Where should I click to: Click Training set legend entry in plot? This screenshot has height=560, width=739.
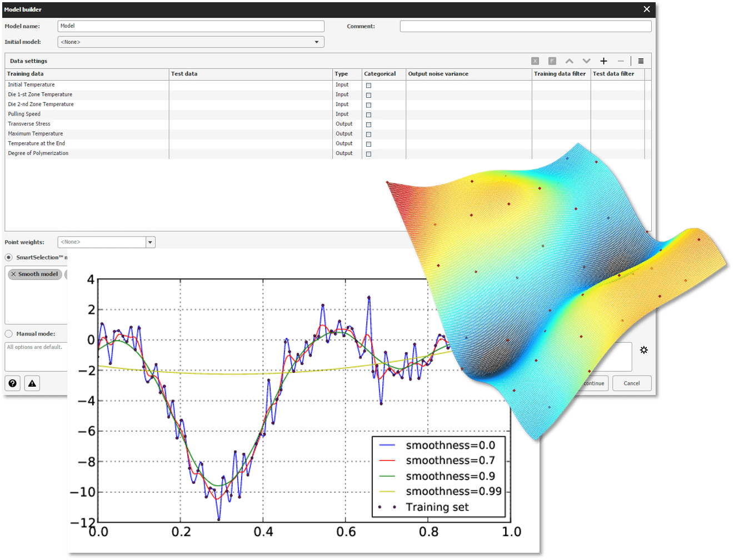423,507
